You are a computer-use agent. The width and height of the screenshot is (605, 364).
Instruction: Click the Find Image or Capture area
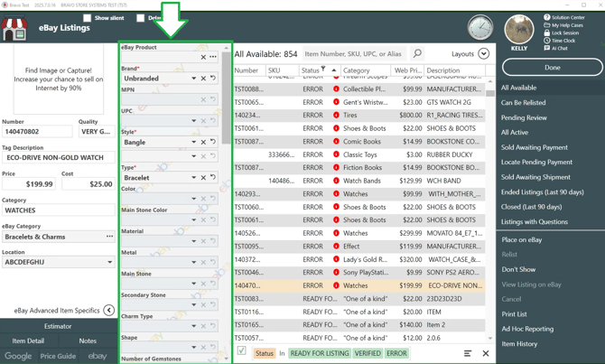[x=59, y=79]
